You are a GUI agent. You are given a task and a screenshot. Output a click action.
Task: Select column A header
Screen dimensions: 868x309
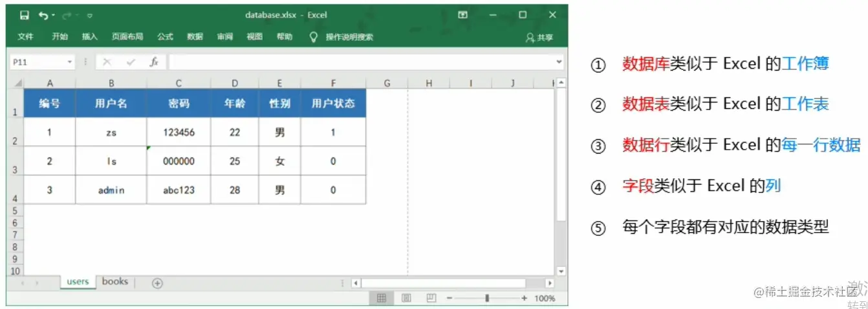(49, 83)
